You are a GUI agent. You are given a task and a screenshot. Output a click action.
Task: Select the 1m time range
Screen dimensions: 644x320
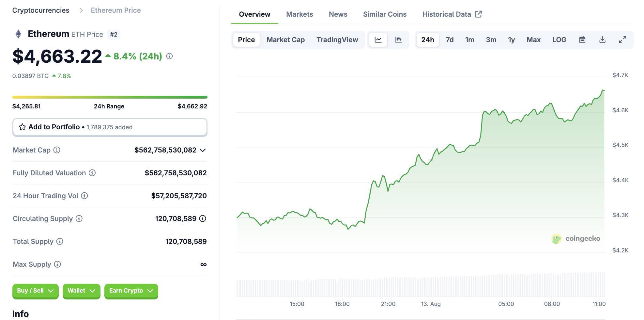tap(469, 40)
